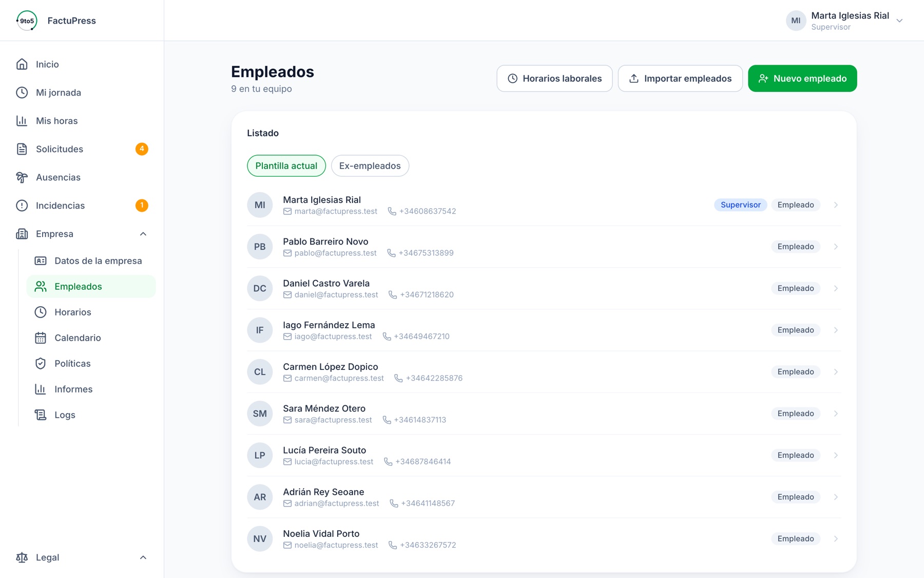Click the Horarios clock icon in submenu

coord(41,312)
